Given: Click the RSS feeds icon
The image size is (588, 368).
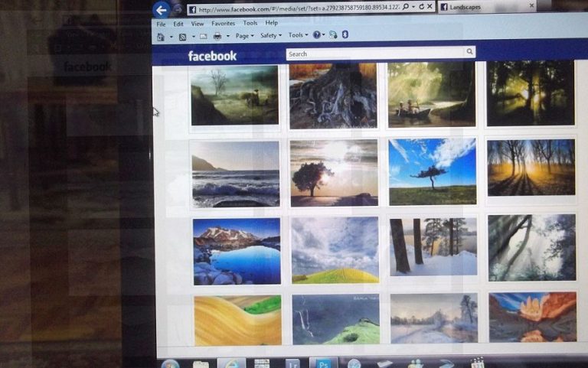Looking at the screenshot, I should pos(183,36).
